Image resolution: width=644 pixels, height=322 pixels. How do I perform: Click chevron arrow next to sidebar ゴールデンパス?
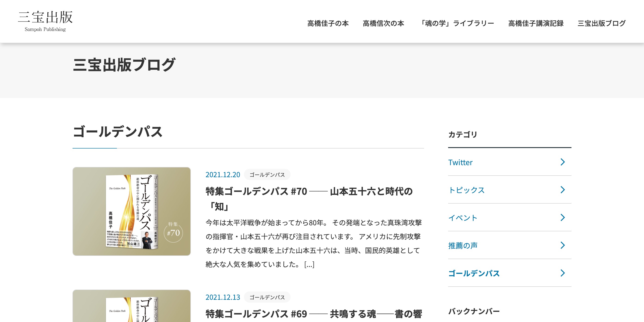click(x=563, y=273)
